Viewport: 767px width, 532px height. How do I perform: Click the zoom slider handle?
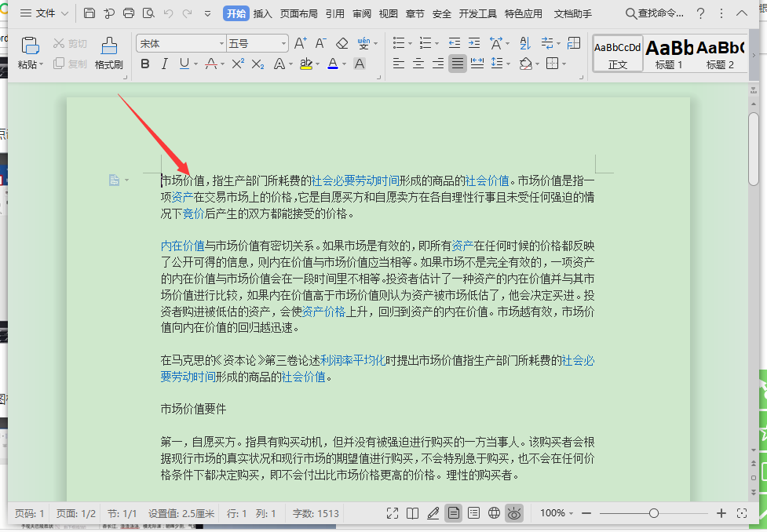click(x=653, y=513)
